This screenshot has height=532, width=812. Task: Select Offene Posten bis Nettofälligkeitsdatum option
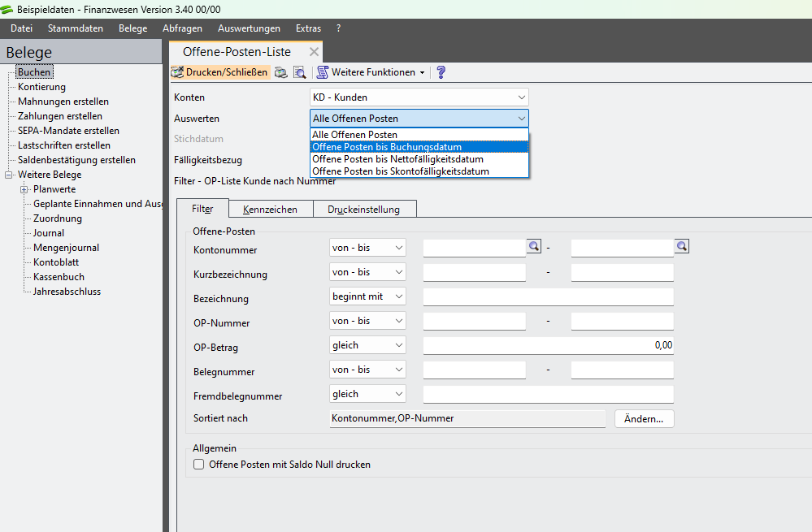(398, 159)
